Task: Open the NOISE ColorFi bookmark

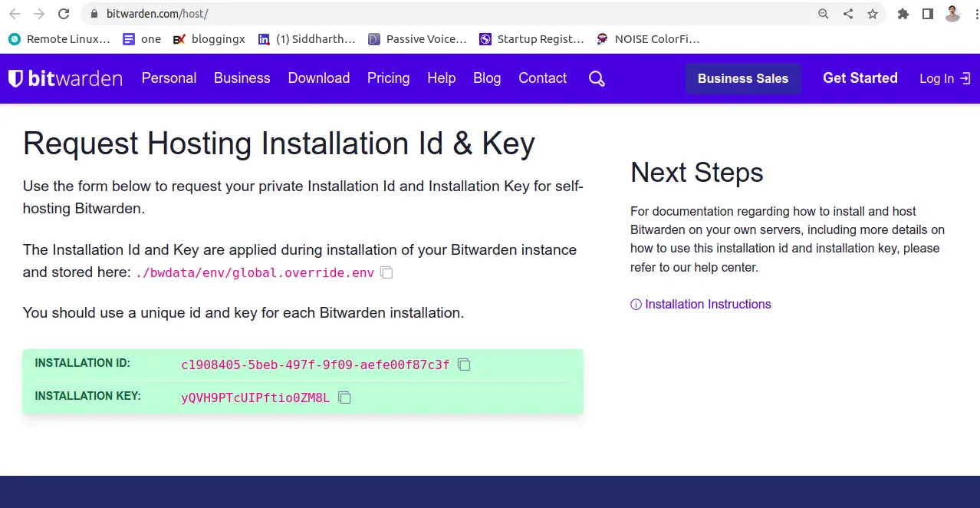Action: coord(648,39)
